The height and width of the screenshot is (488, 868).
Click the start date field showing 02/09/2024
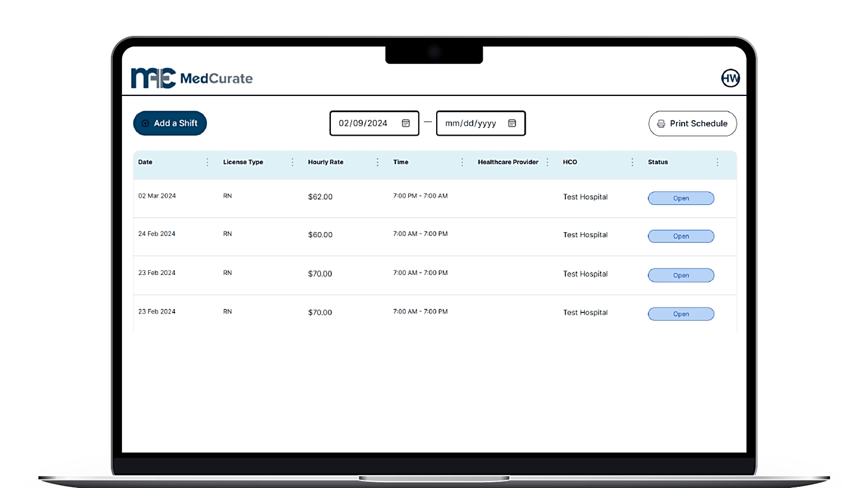[374, 123]
